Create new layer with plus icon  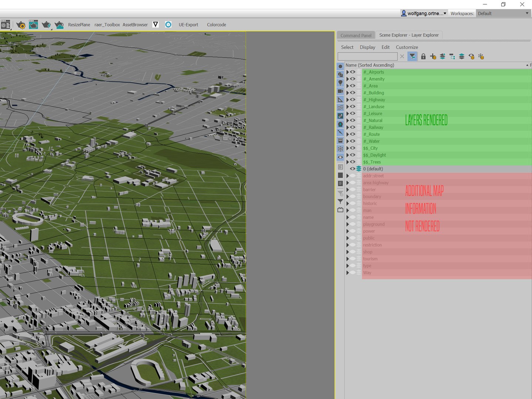tap(433, 56)
